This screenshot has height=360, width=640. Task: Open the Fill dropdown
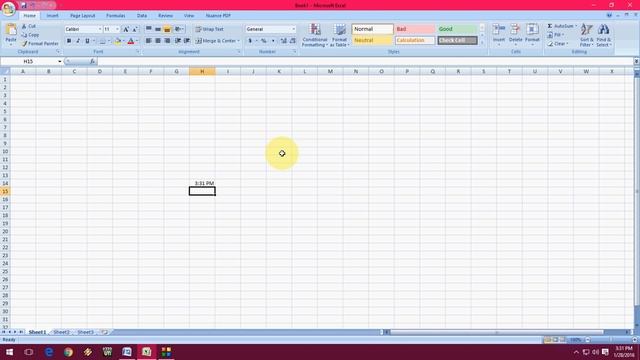pyautogui.click(x=556, y=35)
